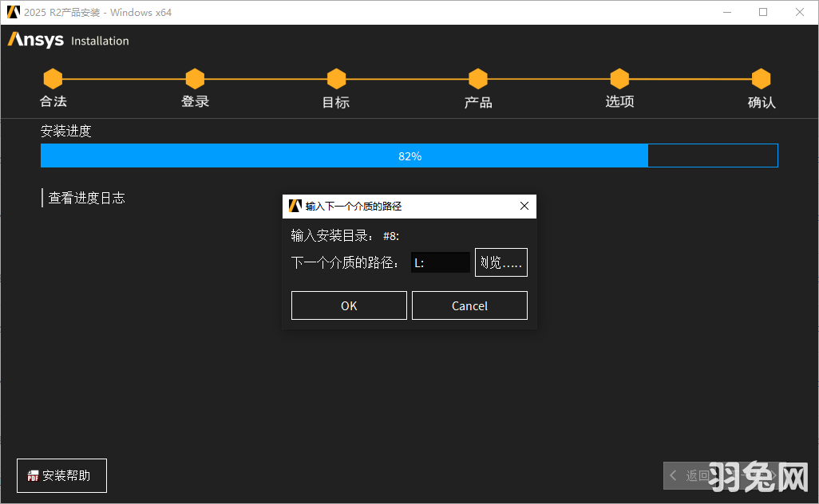Click the L: media path input field
Image resolution: width=819 pixels, height=504 pixels.
pyautogui.click(x=440, y=262)
